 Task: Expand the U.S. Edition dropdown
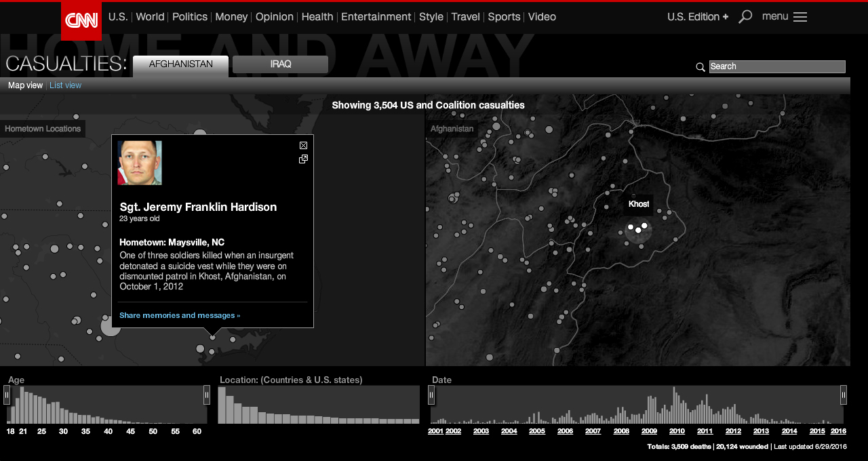click(697, 16)
